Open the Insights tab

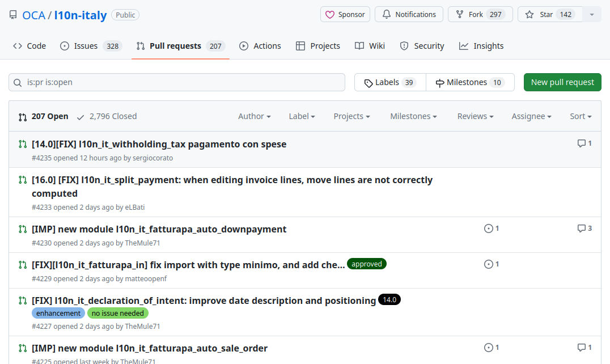[x=481, y=46]
